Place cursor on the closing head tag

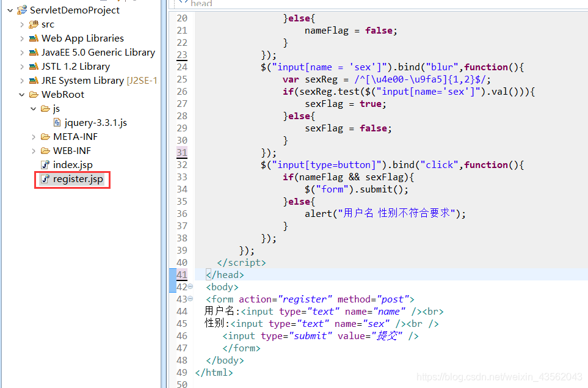(225, 275)
